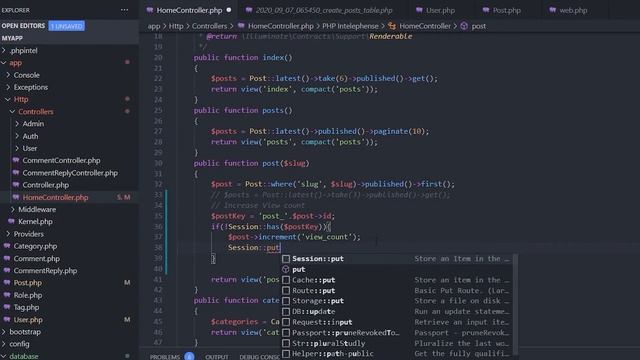Expand the bootstrap folder
The image size is (640, 360).
pos(4,332)
